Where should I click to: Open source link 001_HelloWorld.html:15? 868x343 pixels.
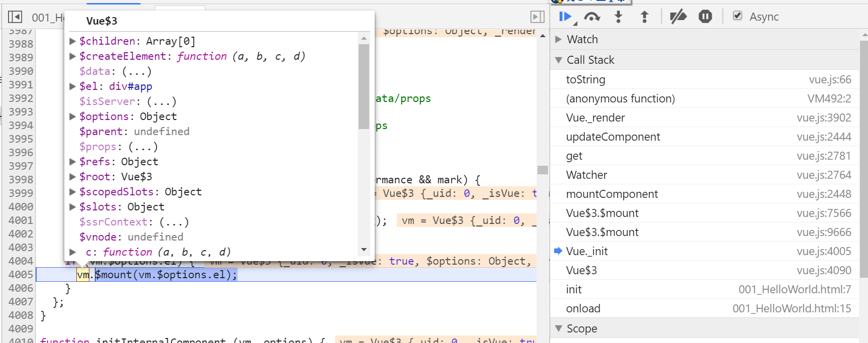tap(792, 308)
